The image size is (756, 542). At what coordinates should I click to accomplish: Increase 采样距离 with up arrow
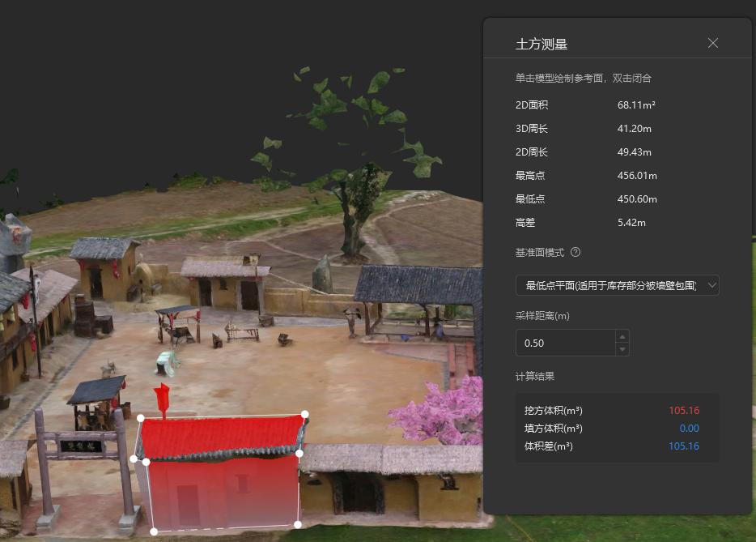point(622,336)
